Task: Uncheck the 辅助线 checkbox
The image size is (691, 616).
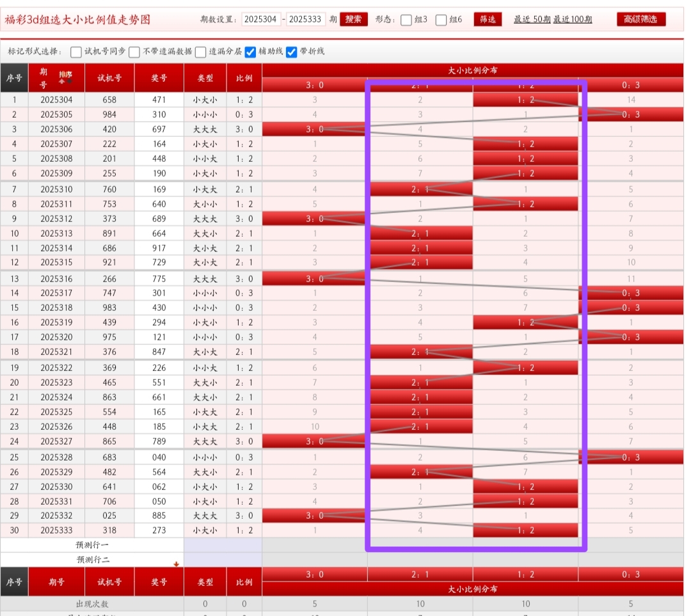Action: tap(250, 52)
